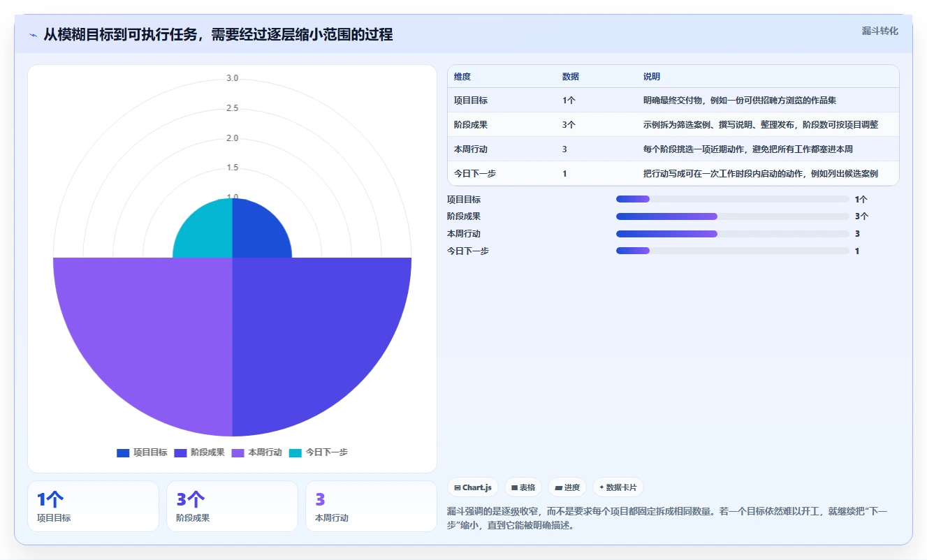927x560 pixels.
Task: Toggle 今日下一步 legend color box
Action: [x=295, y=452]
